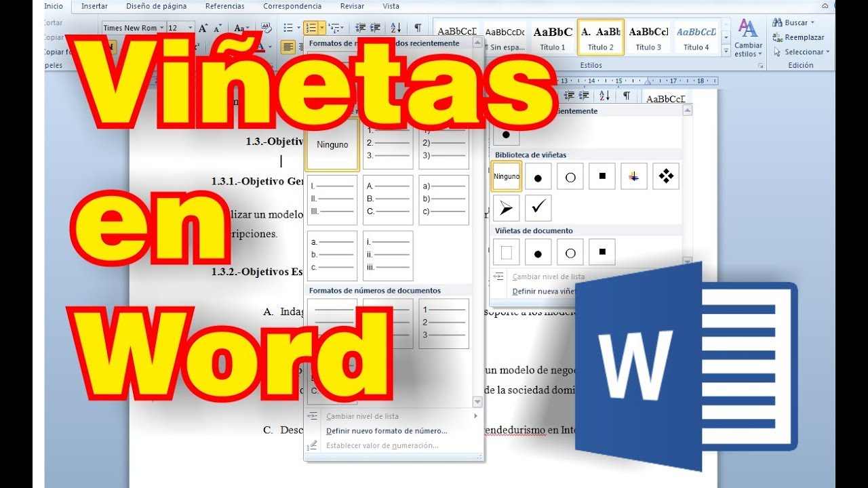Select the four-diamond bullet
Viewport: 868px width, 488px height.
[666, 176]
